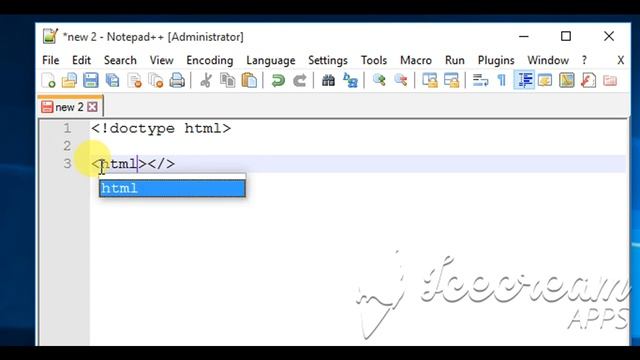Image resolution: width=640 pixels, height=360 pixels.
Task: Toggle synchronize vertical scrolling icon
Action: pos(430,80)
